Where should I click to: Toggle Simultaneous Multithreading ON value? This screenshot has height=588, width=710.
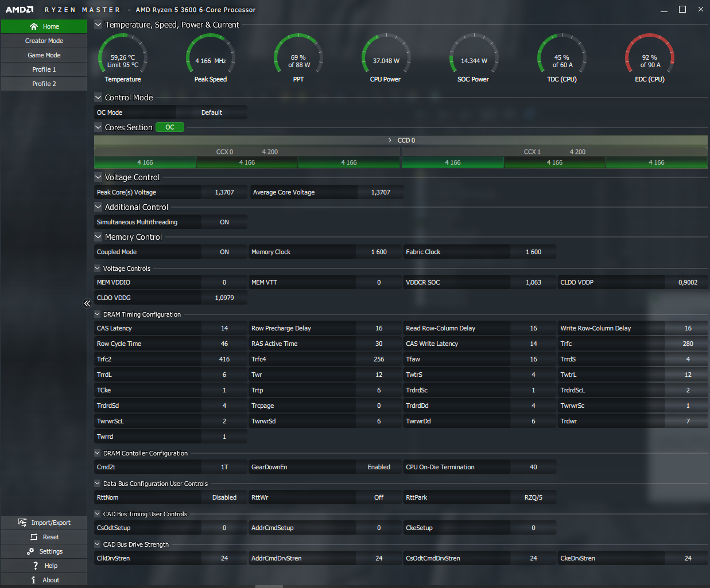pyautogui.click(x=224, y=222)
